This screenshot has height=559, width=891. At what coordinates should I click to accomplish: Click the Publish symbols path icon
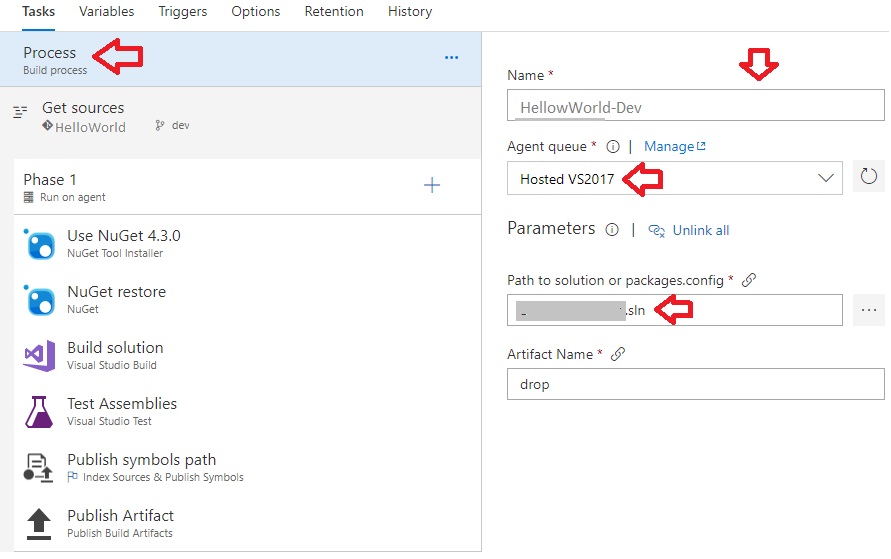click(x=40, y=468)
